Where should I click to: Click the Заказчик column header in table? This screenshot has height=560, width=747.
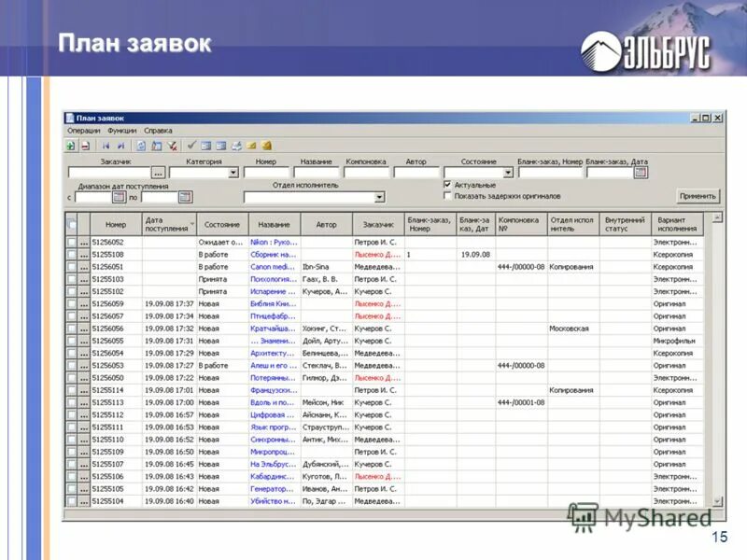click(x=378, y=224)
